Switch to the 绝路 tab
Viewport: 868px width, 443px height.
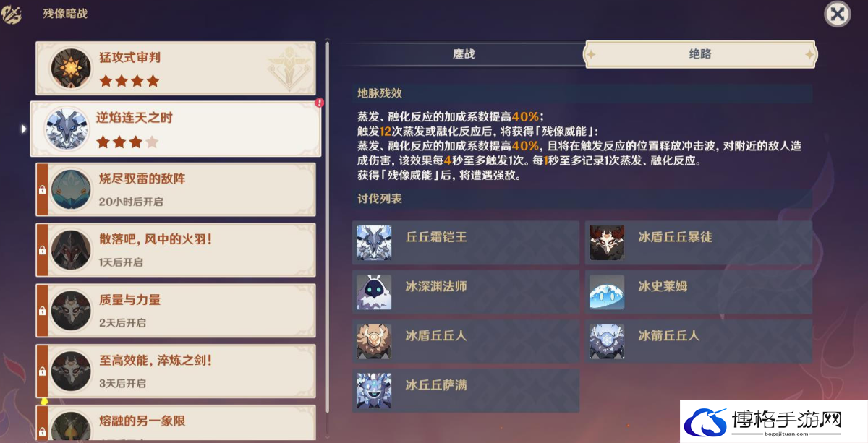[x=700, y=54]
